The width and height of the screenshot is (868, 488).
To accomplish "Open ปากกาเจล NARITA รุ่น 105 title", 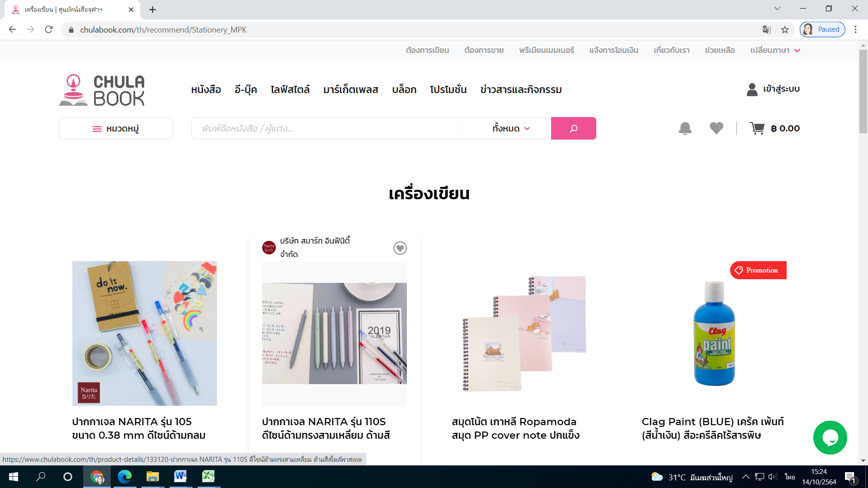I will (x=139, y=428).
